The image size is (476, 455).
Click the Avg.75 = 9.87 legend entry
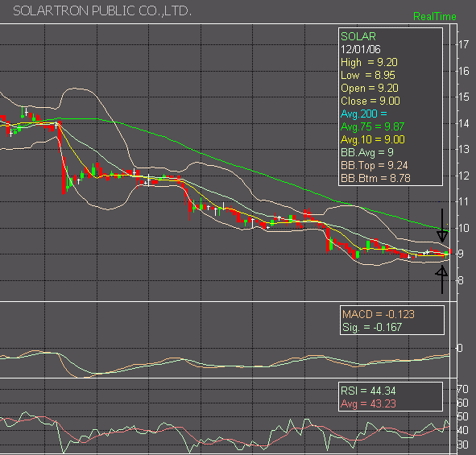372,126
